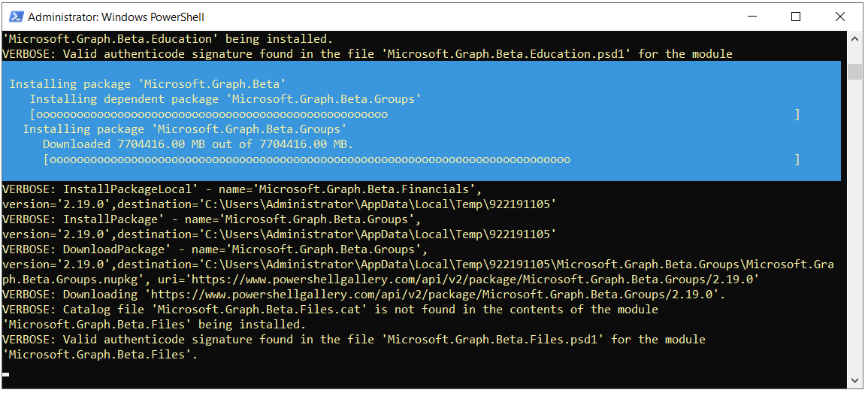Screen dimensions: 868x393
Task: Click the PowerShell icon in the title bar
Action: coord(14,17)
